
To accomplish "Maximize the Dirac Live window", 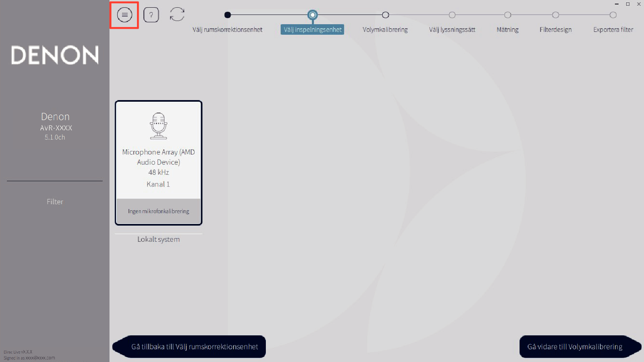I will pyautogui.click(x=628, y=4).
